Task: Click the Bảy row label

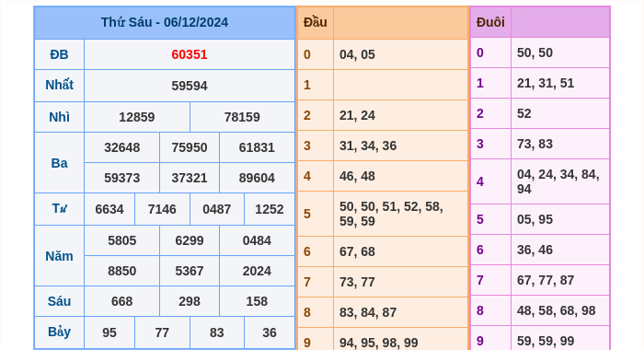Action: click(59, 332)
